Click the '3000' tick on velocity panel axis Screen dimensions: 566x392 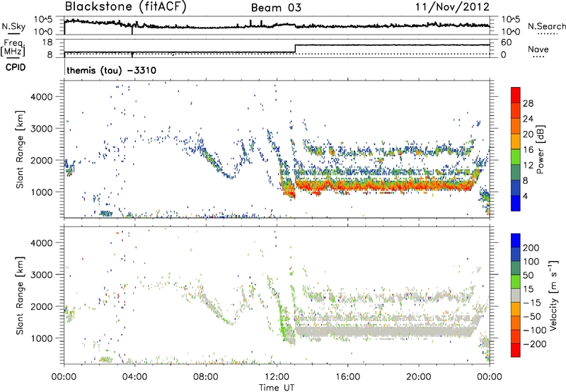click(42, 275)
